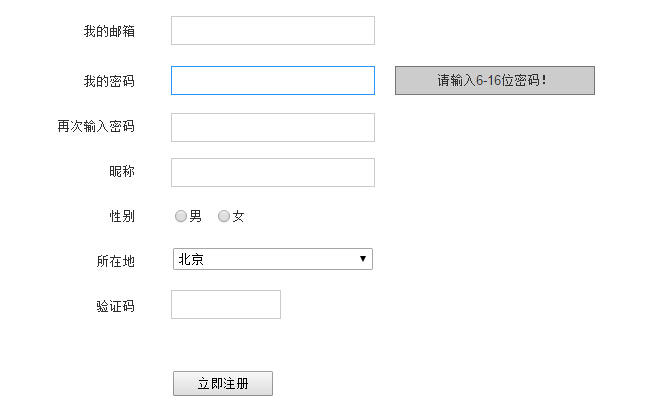658x420 pixels.
Task: Click the 女 text beside the radio
Action: coord(238,216)
